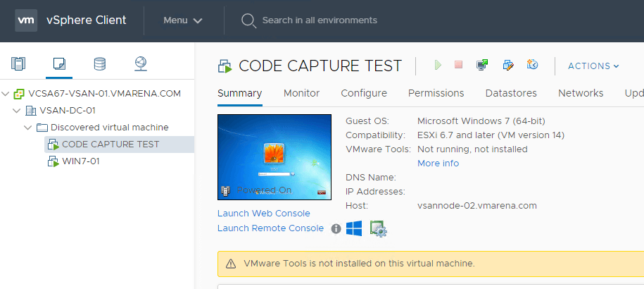644x289 pixels.
Task: Click host value vsannode-02.vmarena.com
Action: (x=476, y=206)
